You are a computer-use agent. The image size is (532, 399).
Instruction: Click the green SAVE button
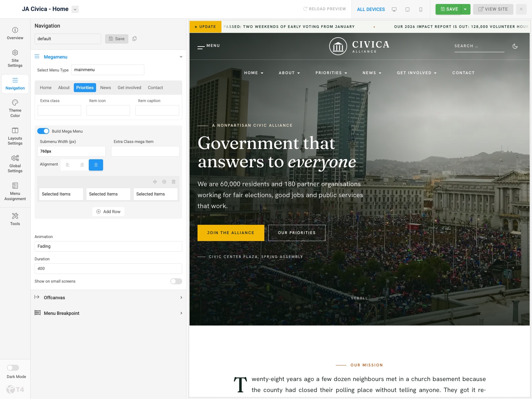[449, 9]
